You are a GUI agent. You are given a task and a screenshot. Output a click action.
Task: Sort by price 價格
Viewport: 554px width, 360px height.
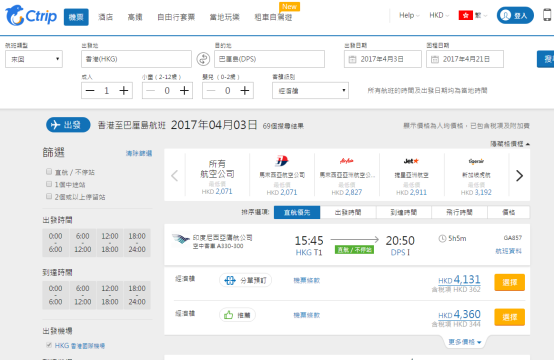(509, 212)
